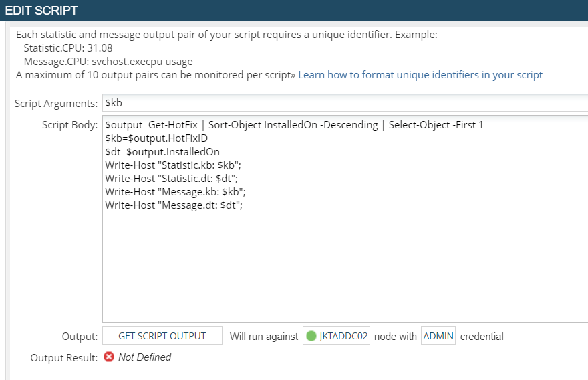Click the Write-Host "Statistic.kb: $kb" line
Viewport: 588px width, 380px height.
point(173,165)
